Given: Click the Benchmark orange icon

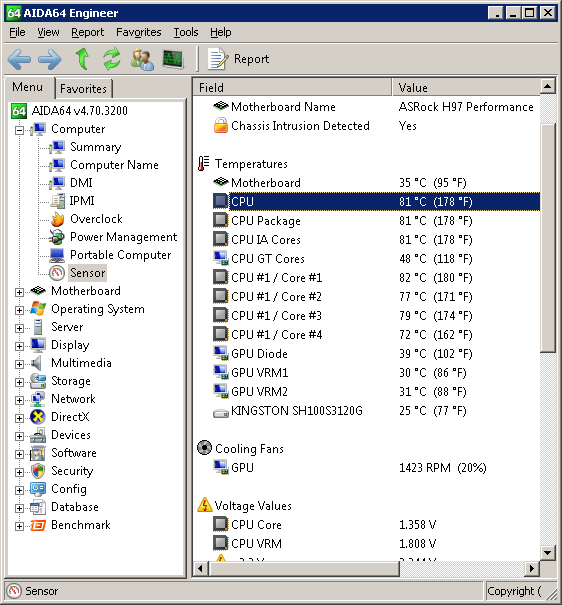Looking at the screenshot, I should (x=38, y=525).
